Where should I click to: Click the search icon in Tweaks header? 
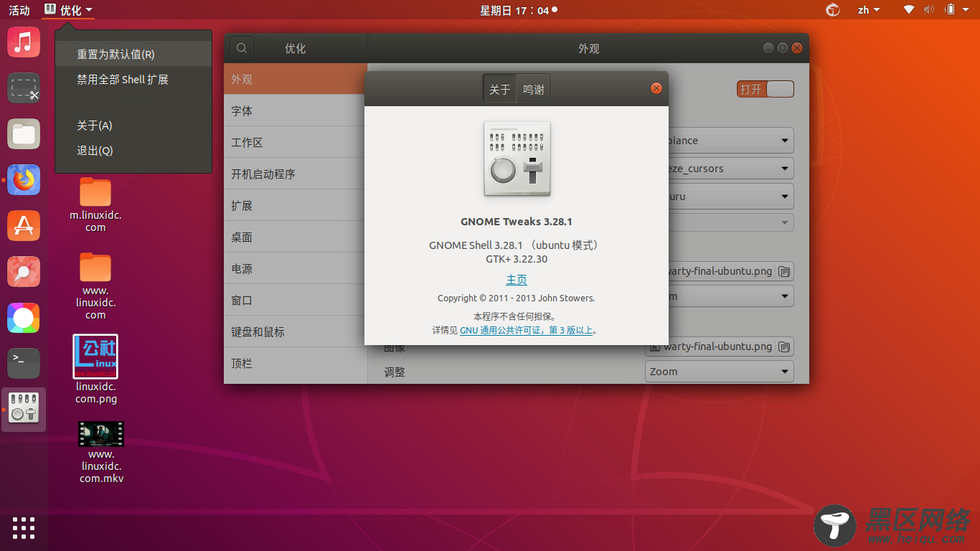point(242,48)
